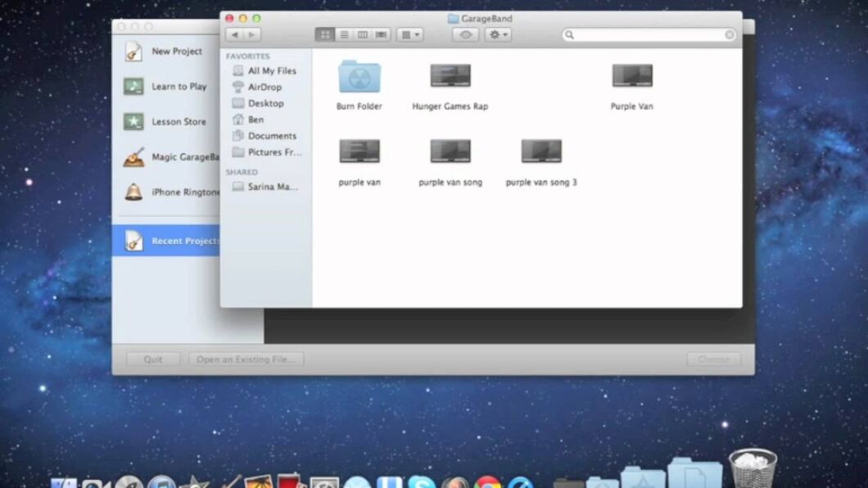The height and width of the screenshot is (488, 868).
Task: Switch Finder to column view
Action: [363, 34]
